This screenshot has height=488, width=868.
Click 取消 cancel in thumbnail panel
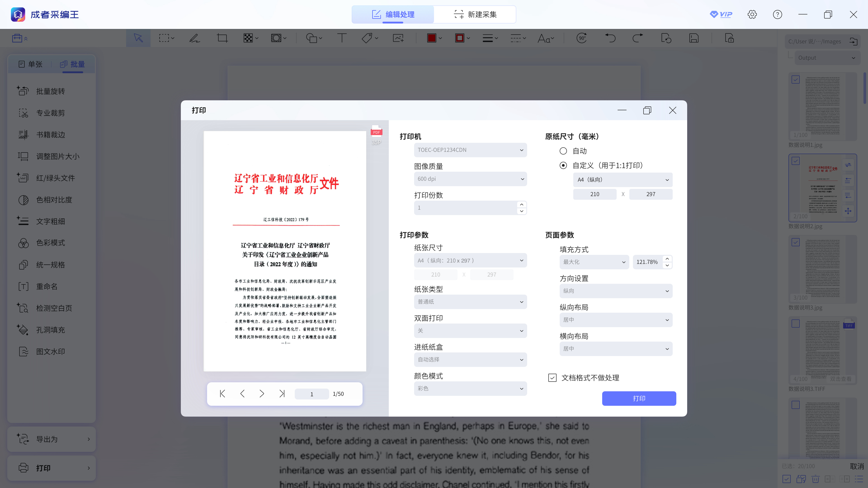tap(857, 466)
